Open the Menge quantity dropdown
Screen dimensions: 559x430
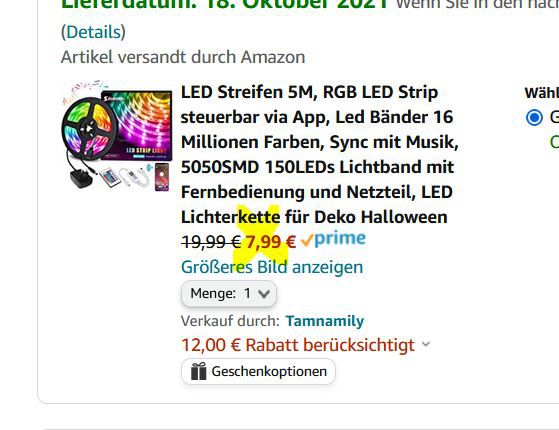coord(229,294)
